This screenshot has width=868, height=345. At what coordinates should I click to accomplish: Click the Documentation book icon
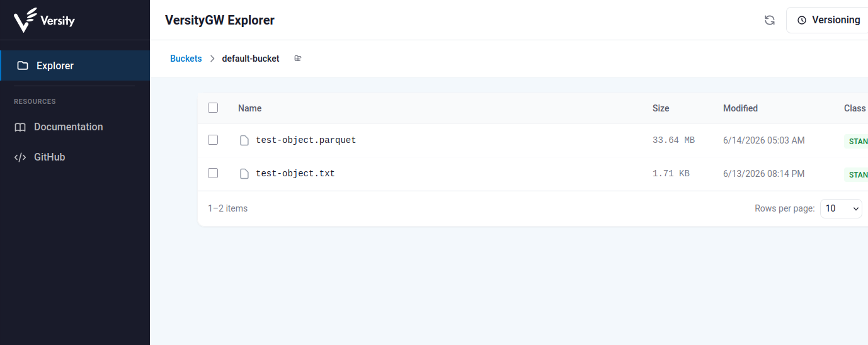coord(20,127)
